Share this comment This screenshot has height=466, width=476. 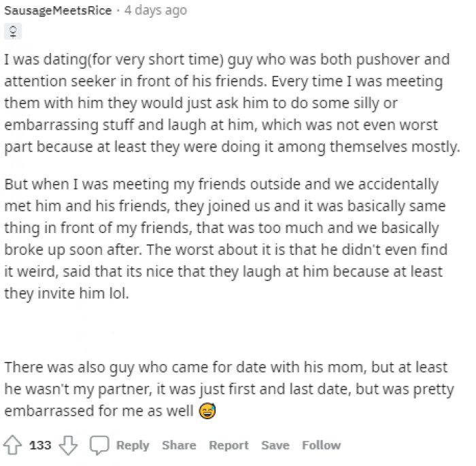[178, 445]
